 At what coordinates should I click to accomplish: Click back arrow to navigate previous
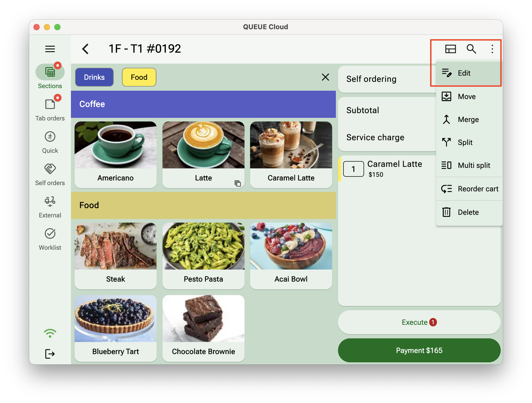85,48
